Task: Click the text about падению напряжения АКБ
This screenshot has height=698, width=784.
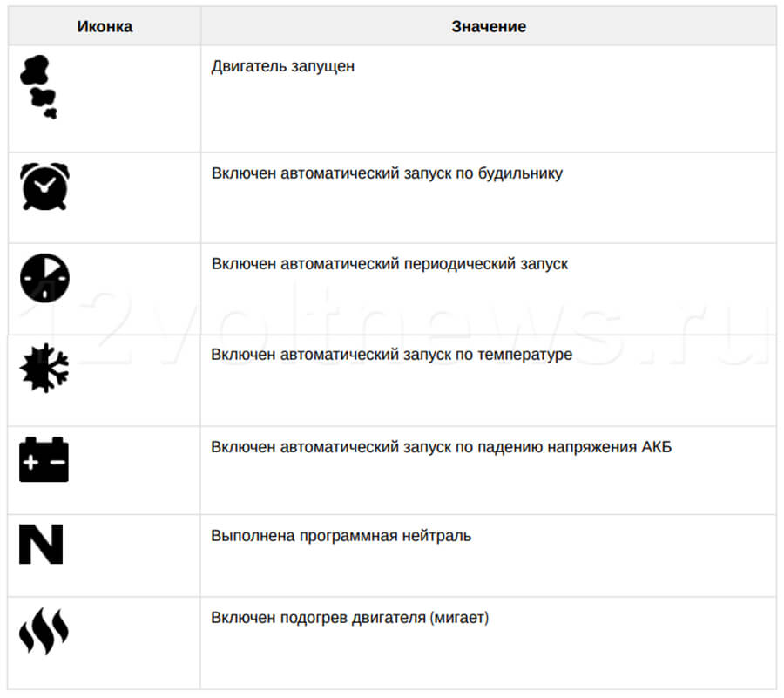Action: pyautogui.click(x=441, y=446)
